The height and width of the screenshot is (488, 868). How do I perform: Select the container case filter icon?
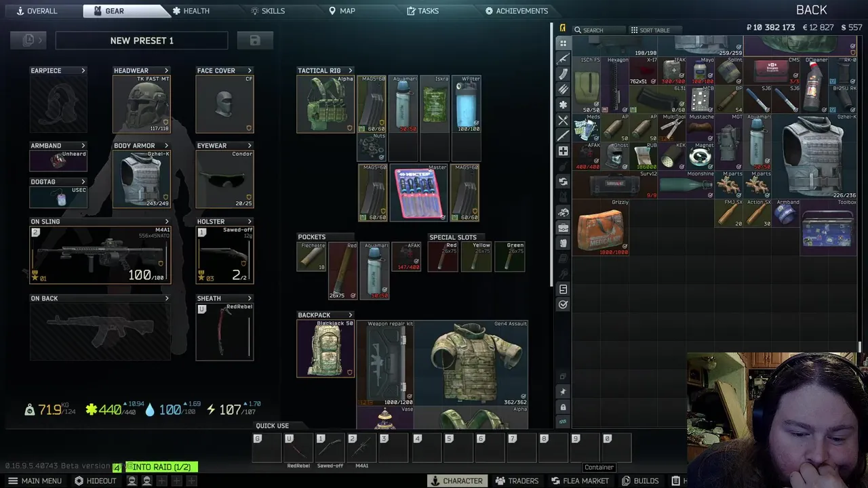[x=563, y=228]
